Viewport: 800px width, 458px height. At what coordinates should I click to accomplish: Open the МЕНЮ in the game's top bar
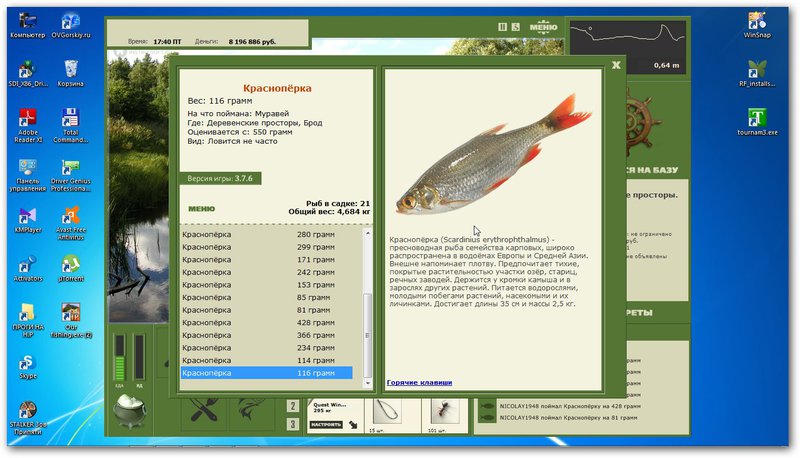coord(543,27)
